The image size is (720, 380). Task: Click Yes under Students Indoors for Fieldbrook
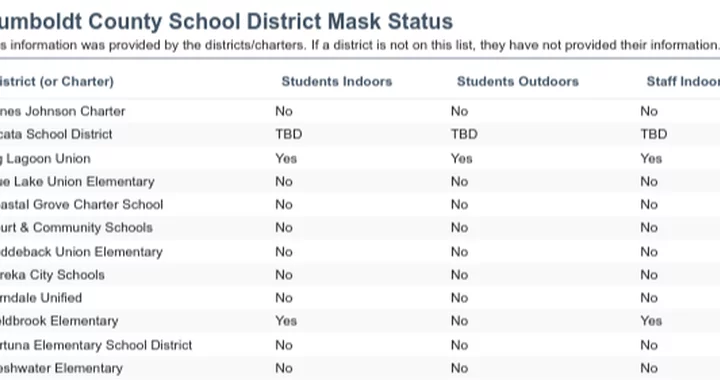coord(286,321)
